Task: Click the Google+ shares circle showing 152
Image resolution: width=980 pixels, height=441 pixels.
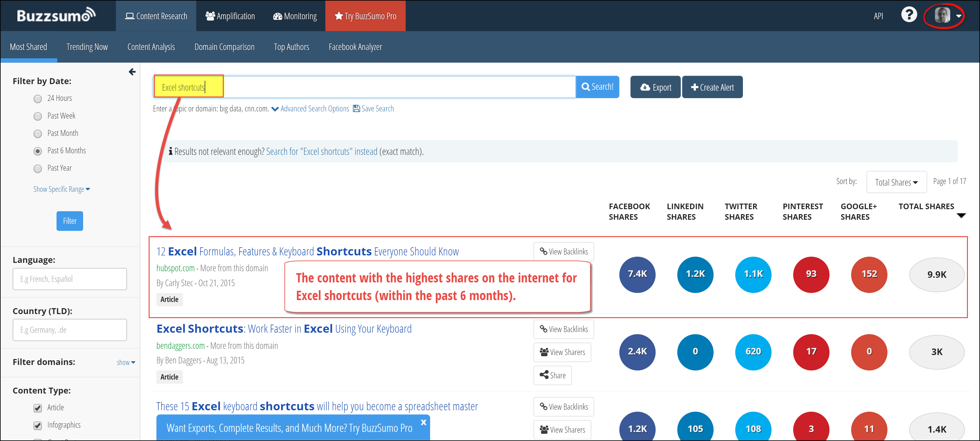Action: [869, 274]
